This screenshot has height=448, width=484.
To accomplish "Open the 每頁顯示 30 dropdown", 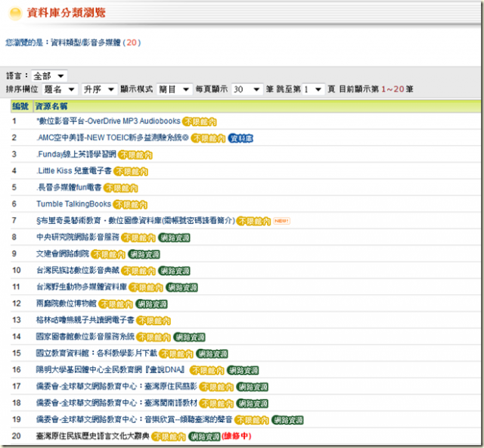I will point(247,89).
